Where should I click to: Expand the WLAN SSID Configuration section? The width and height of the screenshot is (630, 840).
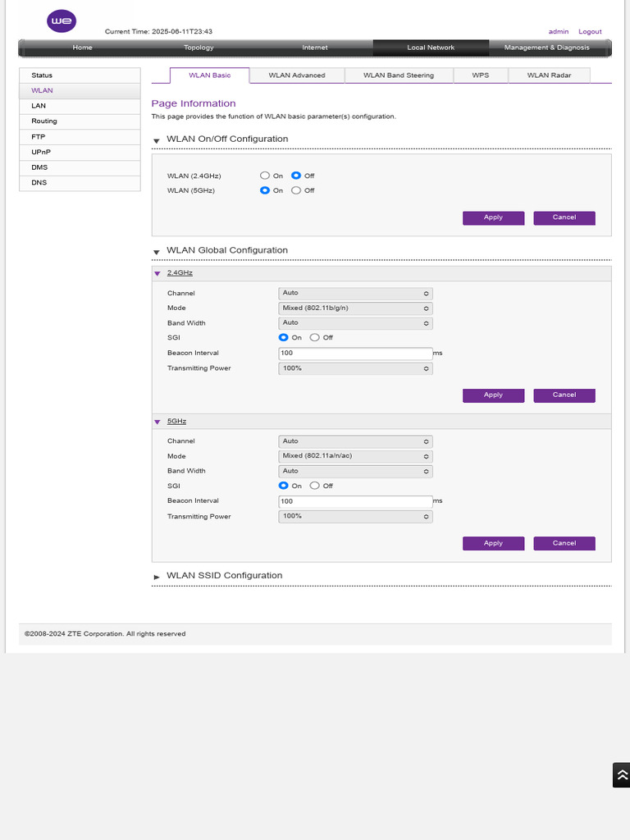(157, 577)
